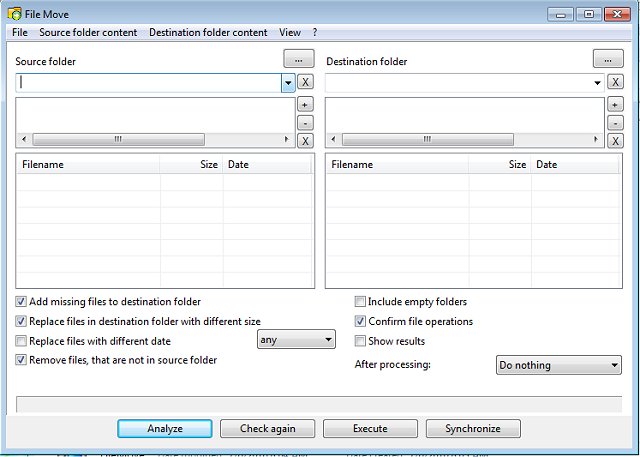Click the Analyze button
Image resolution: width=640 pixels, height=457 pixels.
pyautogui.click(x=164, y=428)
